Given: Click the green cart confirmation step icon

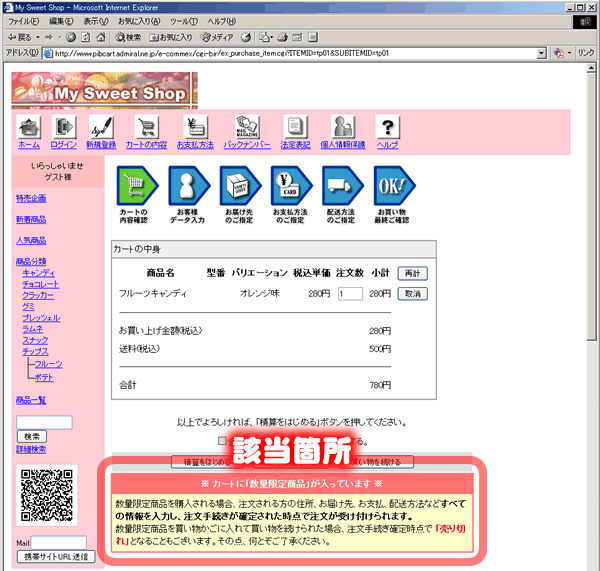Looking at the screenshot, I should (137, 186).
